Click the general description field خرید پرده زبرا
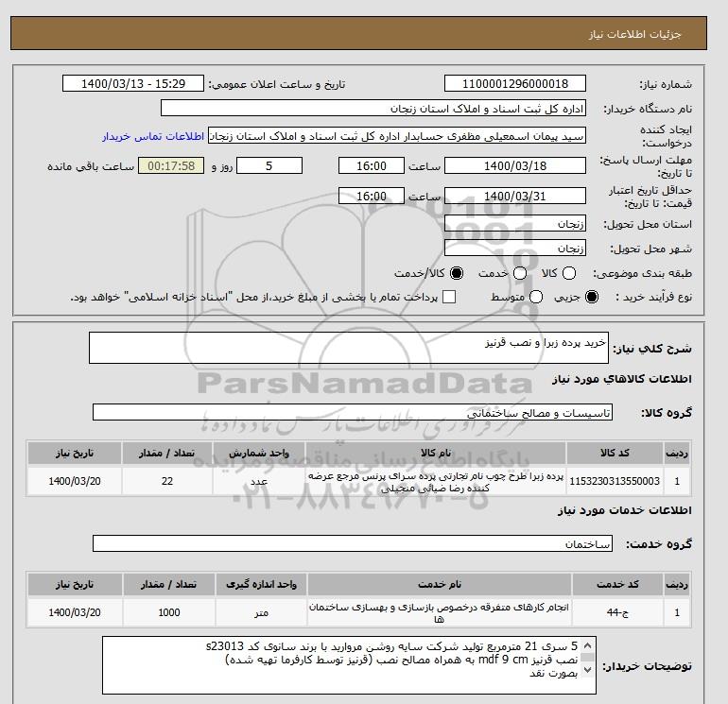The height and width of the screenshot is (704, 728). point(349,348)
